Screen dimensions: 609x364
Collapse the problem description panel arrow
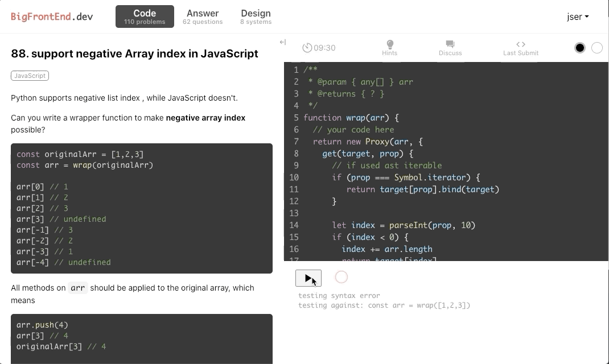pos(283,42)
